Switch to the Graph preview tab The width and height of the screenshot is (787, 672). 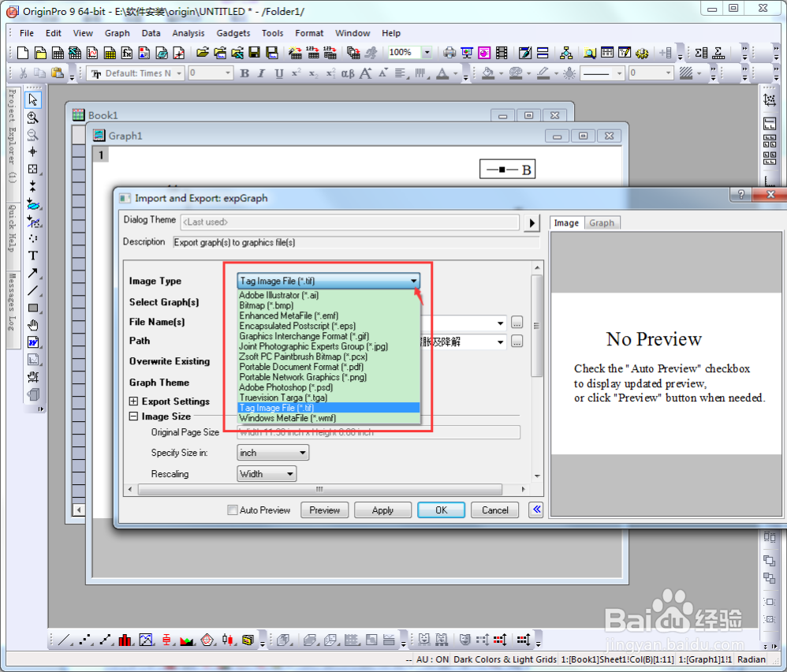602,223
